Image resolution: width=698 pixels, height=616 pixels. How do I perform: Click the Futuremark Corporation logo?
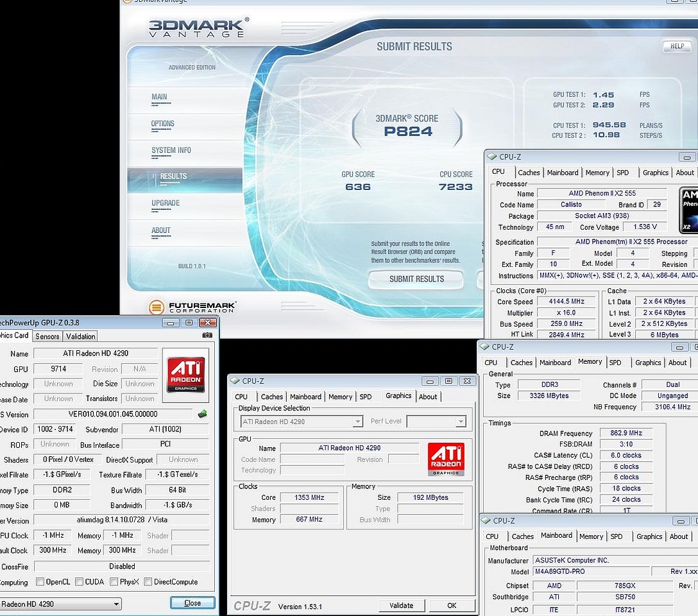click(192, 307)
